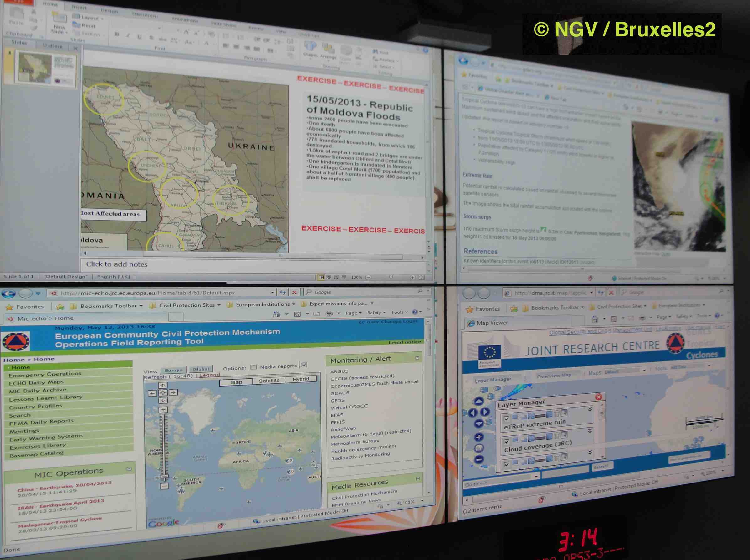Click the Bold button in PowerPoint ribbon
Screen dimensions: 750x560
[117, 34]
